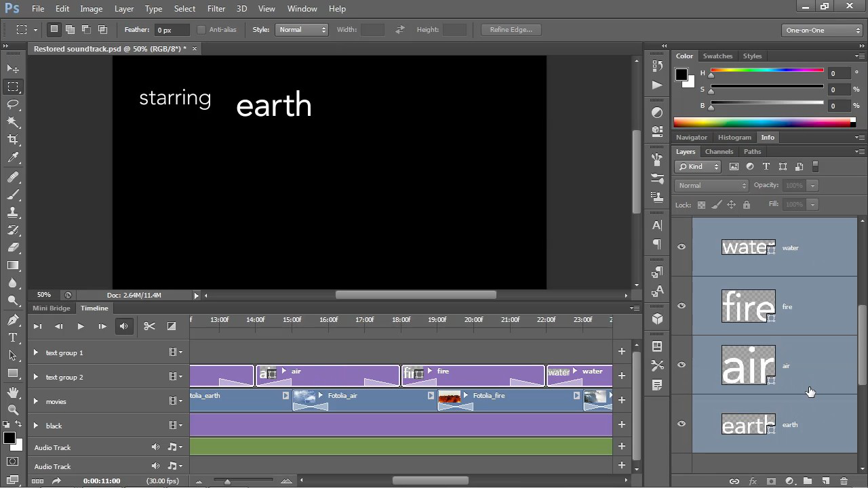This screenshot has height=488, width=868.
Task: Select the Eyedropper tool
Action: (x=13, y=158)
